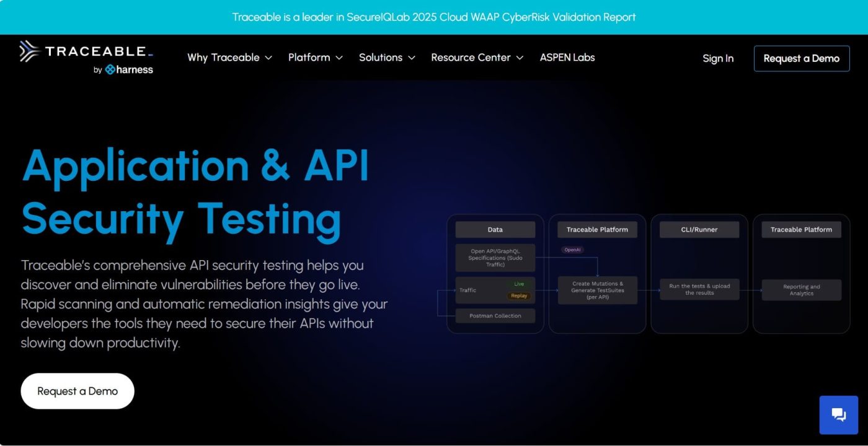Viewport: 868px width, 446px height.
Task: Expand the Platform menu chevron
Action: 339,58
